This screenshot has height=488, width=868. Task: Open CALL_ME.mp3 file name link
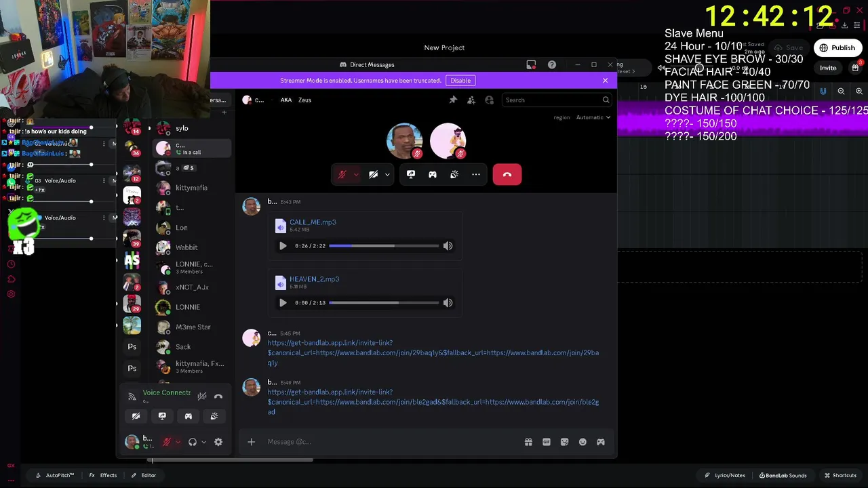(x=313, y=222)
